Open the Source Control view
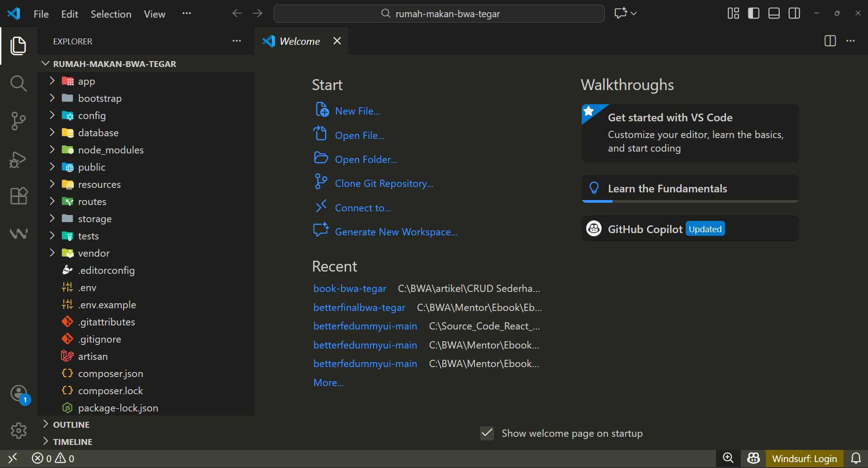The height and width of the screenshot is (468, 868). tap(18, 121)
